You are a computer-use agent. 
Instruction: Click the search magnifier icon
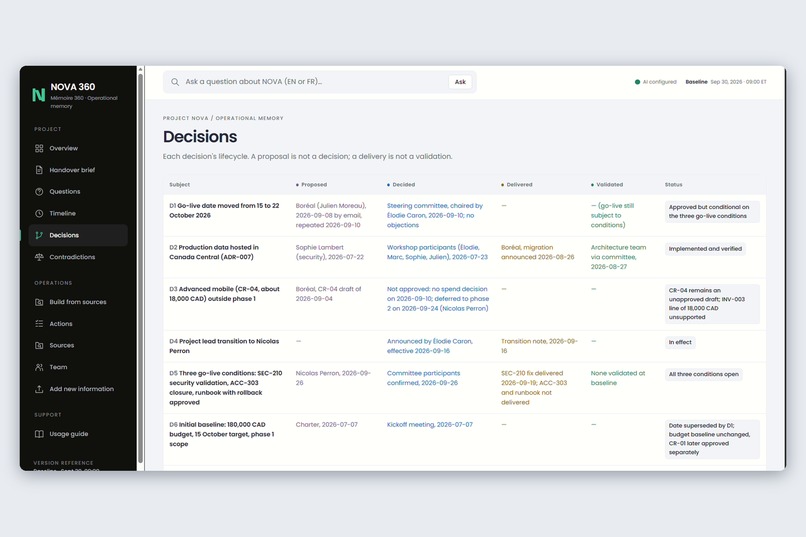pos(175,82)
